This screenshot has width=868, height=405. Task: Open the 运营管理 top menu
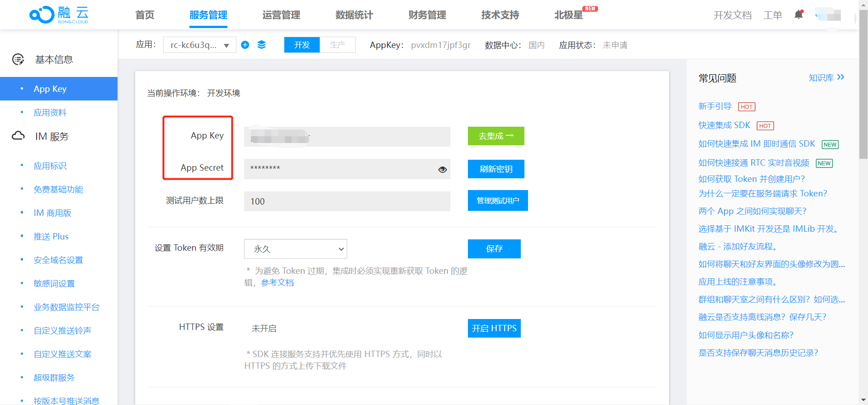pos(281,15)
